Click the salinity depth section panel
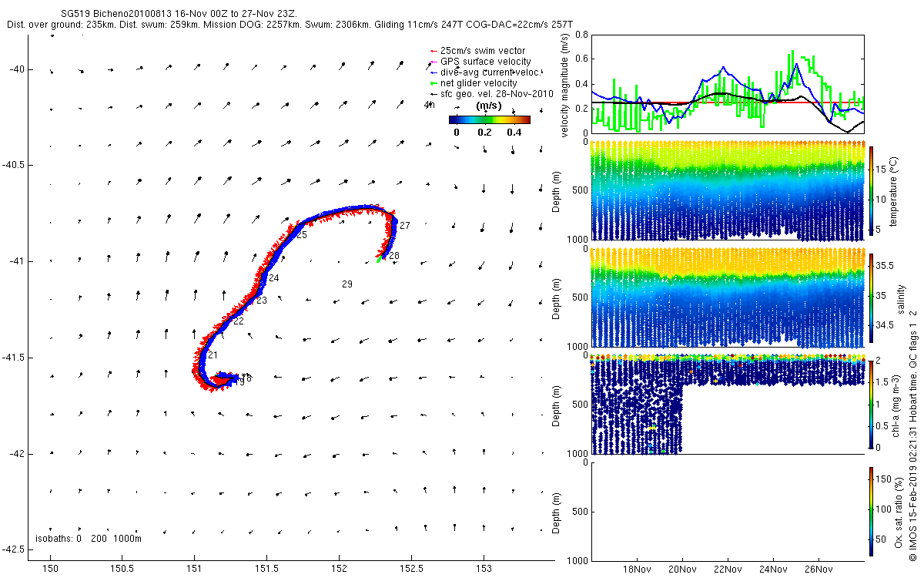The height and width of the screenshot is (578, 924). click(x=727, y=297)
